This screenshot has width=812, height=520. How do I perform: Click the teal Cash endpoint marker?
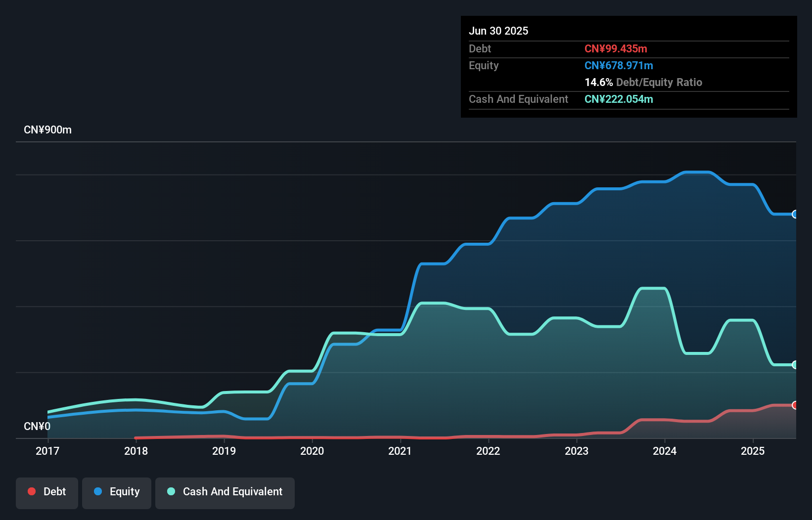[x=794, y=365]
